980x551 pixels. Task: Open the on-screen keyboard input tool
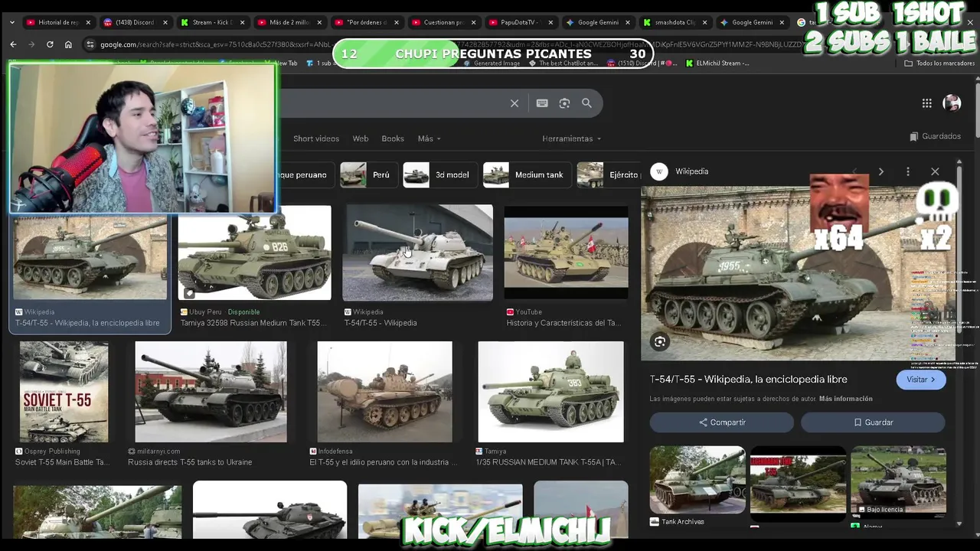[542, 103]
